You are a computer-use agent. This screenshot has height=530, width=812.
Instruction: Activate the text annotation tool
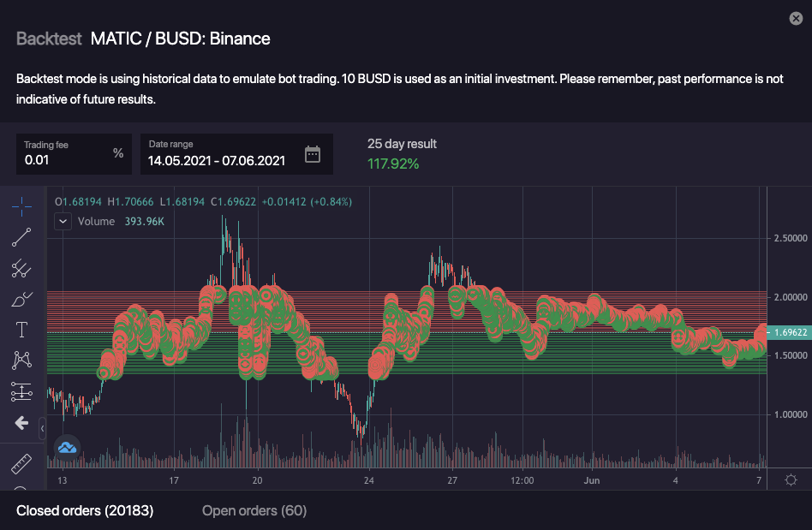21,330
